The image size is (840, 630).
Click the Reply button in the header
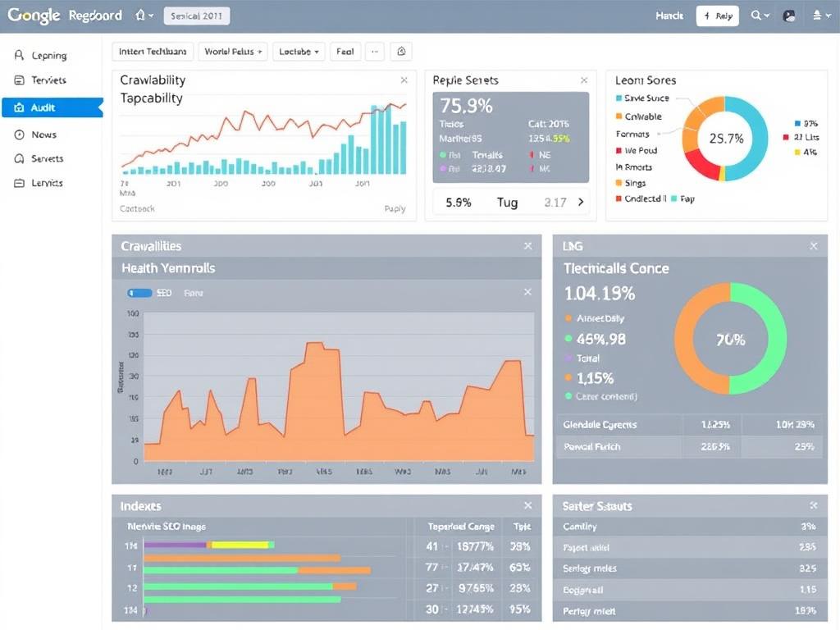[718, 15]
